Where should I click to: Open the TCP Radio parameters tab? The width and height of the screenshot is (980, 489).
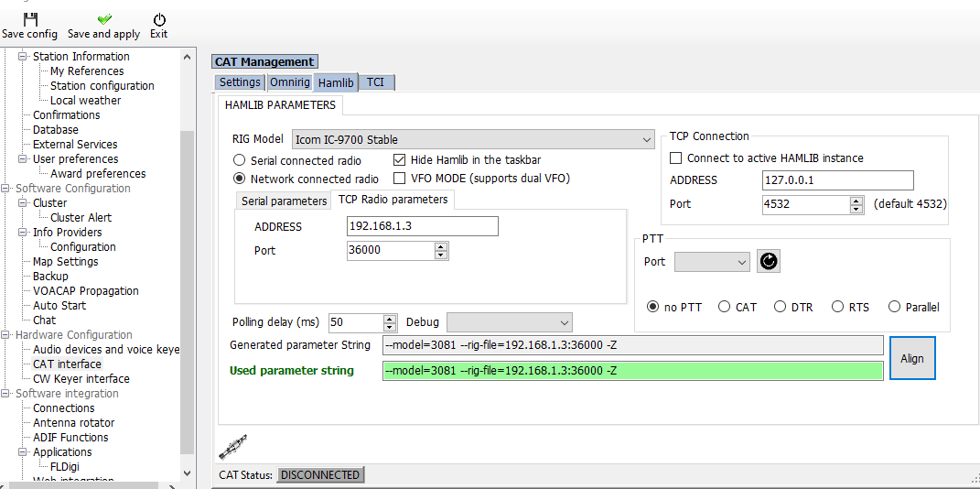coord(393,200)
